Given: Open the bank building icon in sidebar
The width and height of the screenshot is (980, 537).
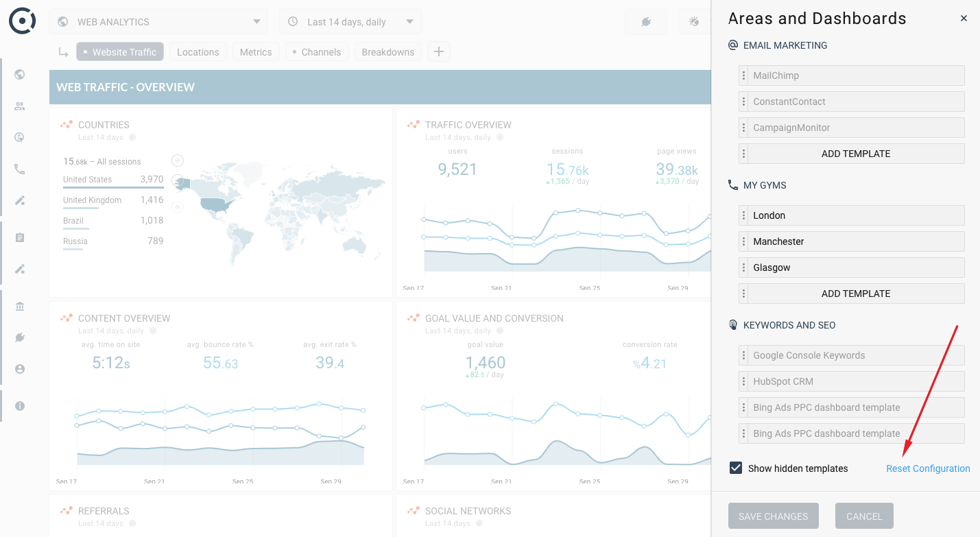Looking at the screenshot, I should point(20,306).
